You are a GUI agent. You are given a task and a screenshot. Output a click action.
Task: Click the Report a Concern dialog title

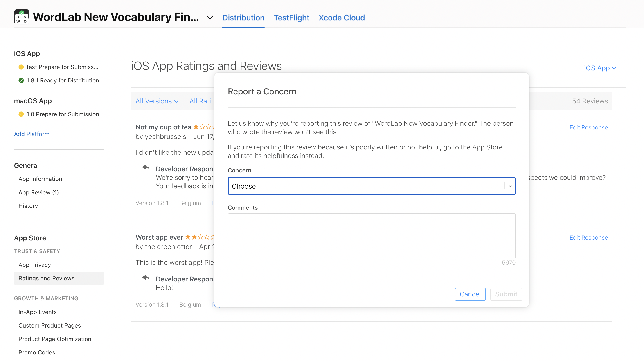tap(262, 91)
